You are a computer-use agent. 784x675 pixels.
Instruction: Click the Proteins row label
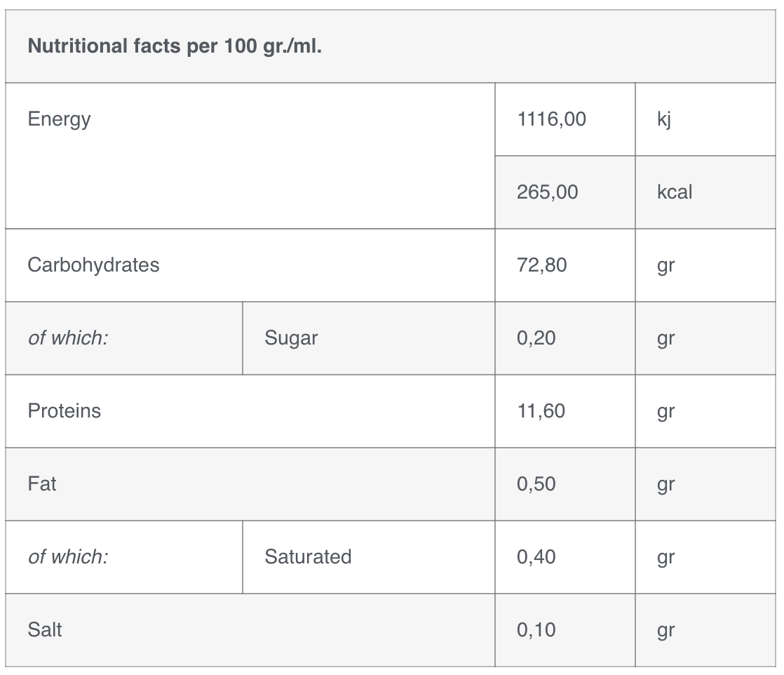64,410
